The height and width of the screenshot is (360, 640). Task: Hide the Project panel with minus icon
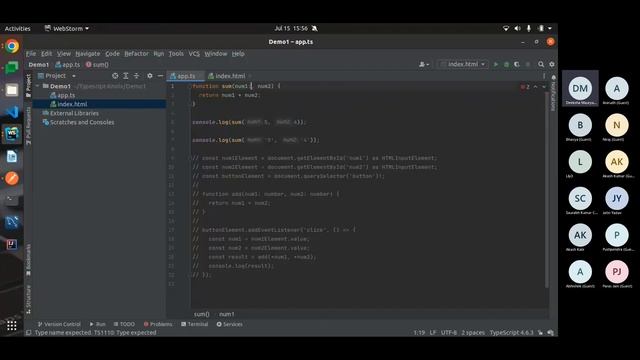click(160, 76)
